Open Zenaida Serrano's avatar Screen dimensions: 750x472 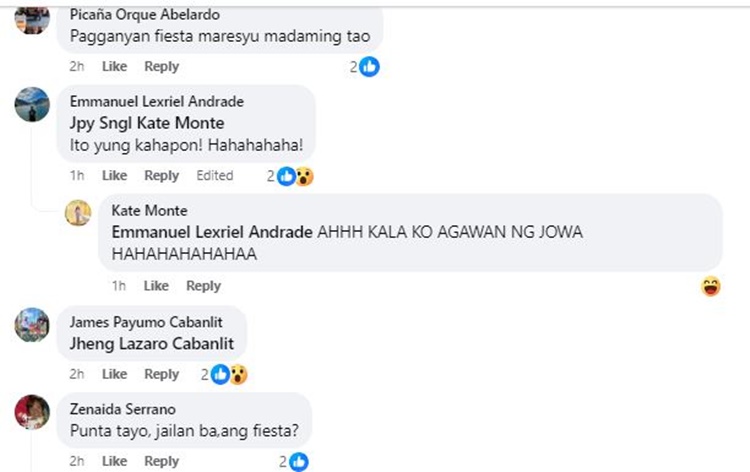[32, 412]
